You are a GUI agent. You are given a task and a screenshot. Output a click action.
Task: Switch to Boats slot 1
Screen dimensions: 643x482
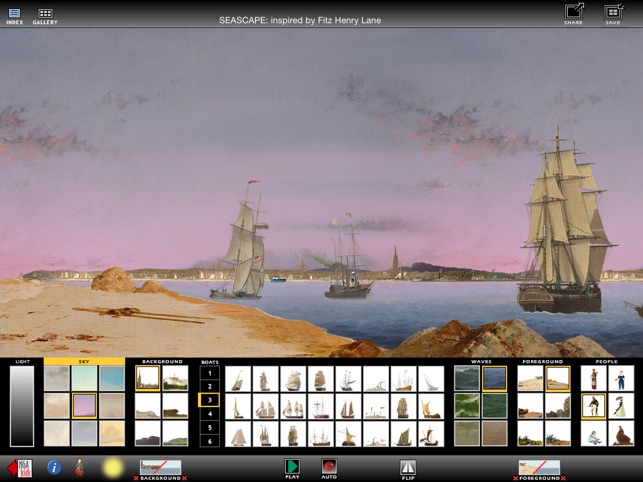210,373
